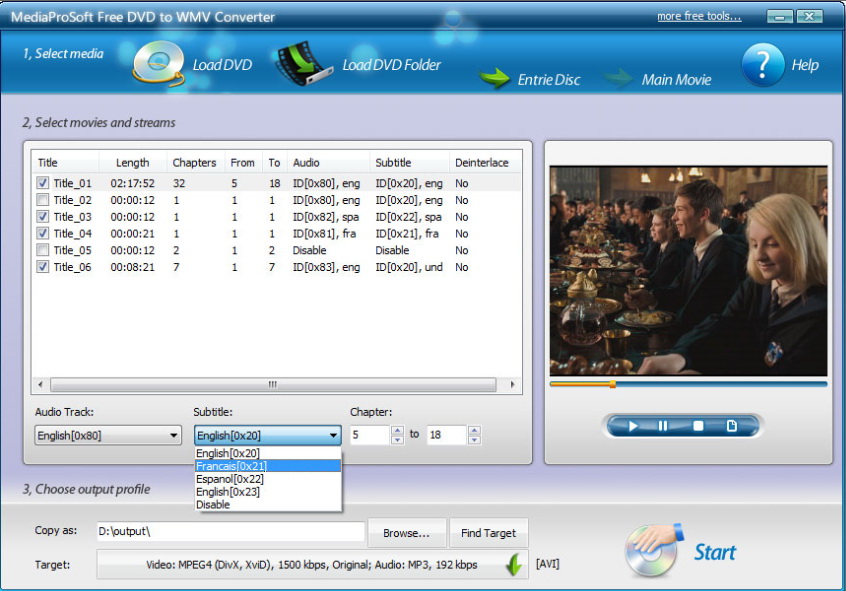Stop the preview playback
The height and width of the screenshot is (591, 846).
[698, 426]
